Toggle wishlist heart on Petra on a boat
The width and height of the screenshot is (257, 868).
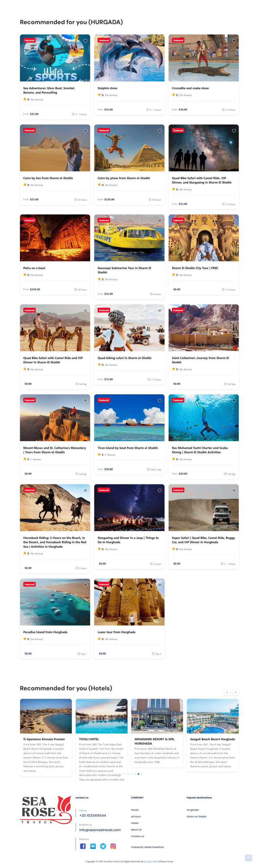click(85, 220)
